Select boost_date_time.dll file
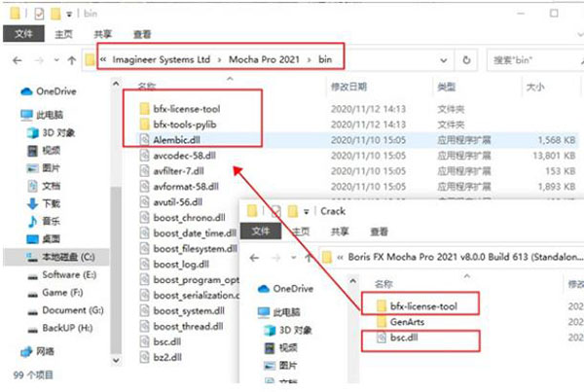Image resolution: width=584 pixels, height=392 pixels. coord(188,233)
